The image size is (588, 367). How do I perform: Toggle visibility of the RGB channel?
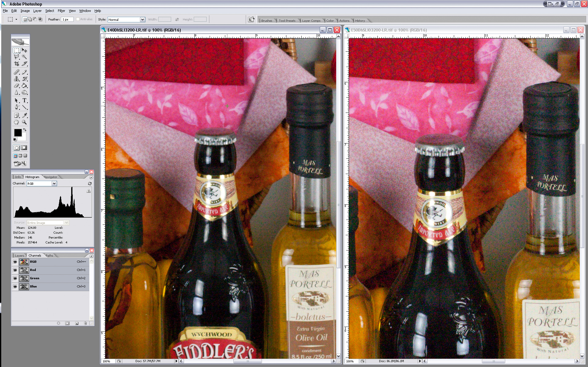click(15, 262)
